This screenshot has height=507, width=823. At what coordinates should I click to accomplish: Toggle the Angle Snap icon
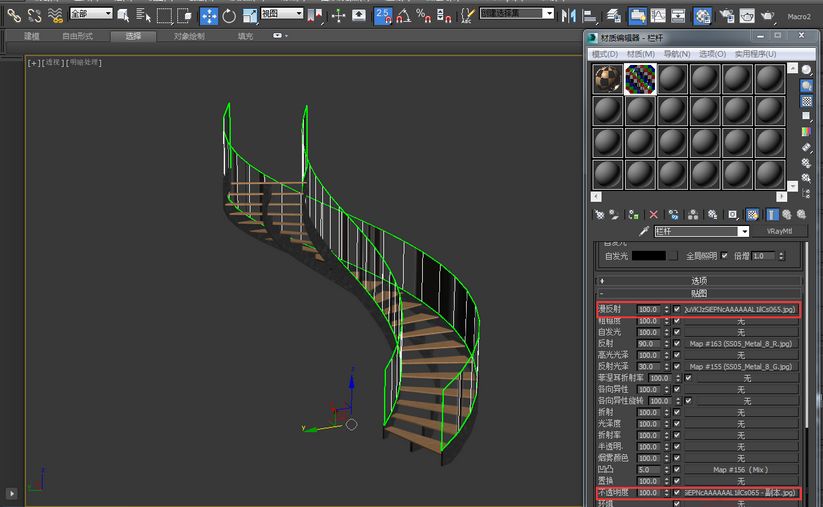[403, 16]
